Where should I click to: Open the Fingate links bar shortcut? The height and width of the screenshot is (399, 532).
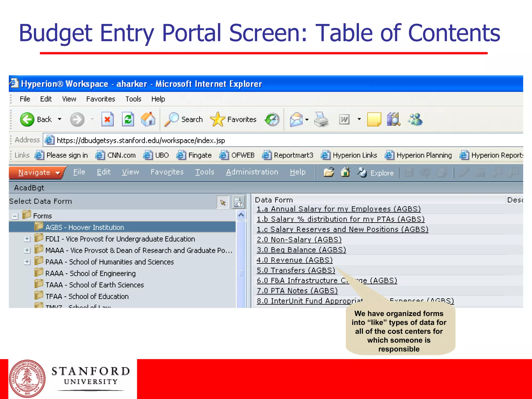click(194, 155)
